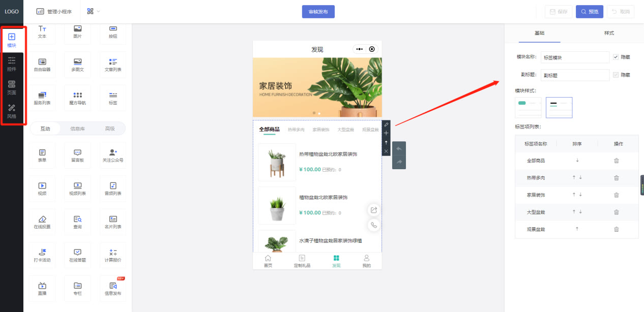Screen dimensions: 644x312
Task: Add a 自由容器 module
Action: 42,65
